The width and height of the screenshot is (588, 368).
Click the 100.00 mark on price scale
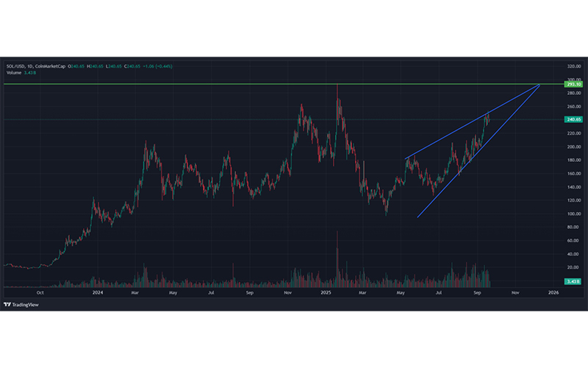click(573, 213)
